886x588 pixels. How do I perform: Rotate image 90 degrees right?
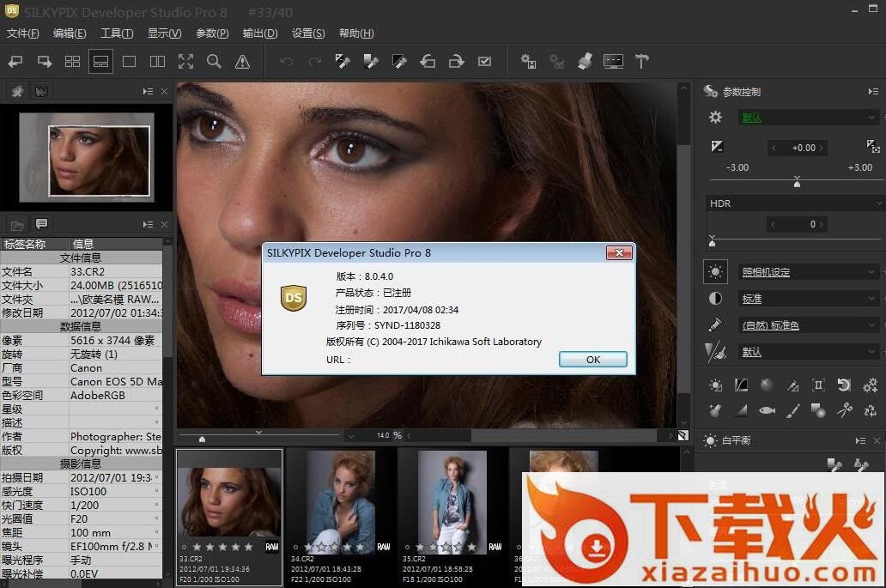pos(456,61)
